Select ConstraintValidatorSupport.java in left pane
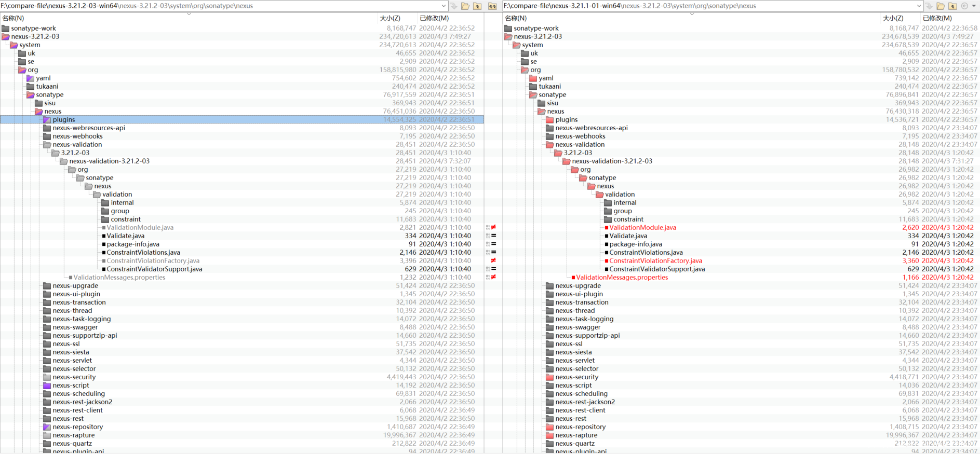 pos(154,269)
